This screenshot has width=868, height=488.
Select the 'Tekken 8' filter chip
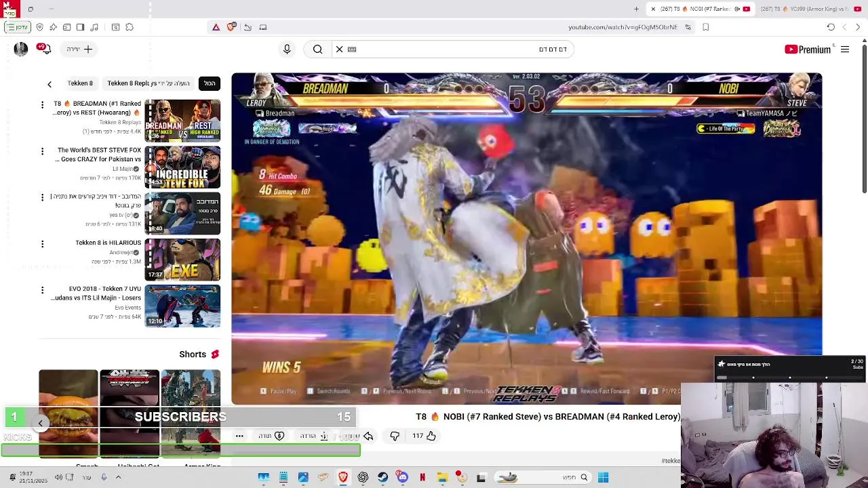(80, 83)
